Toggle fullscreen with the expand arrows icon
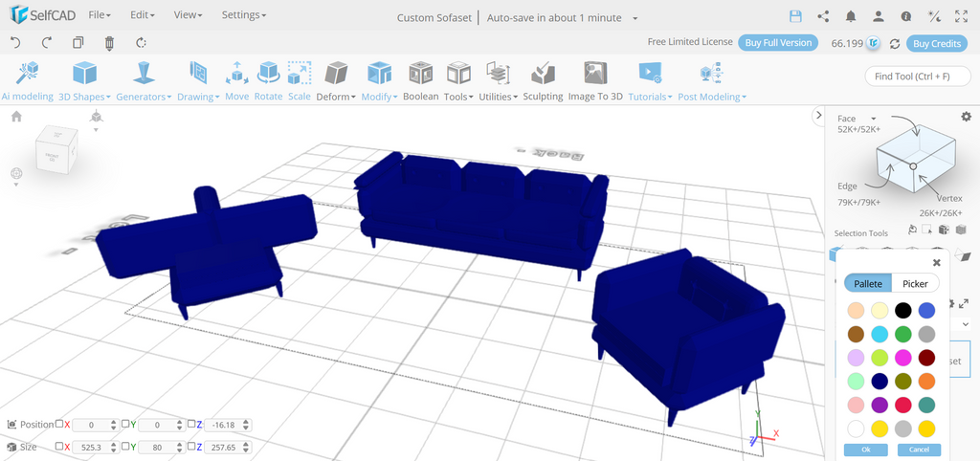Screen dimensions: 980x461 pyautogui.click(x=961, y=16)
